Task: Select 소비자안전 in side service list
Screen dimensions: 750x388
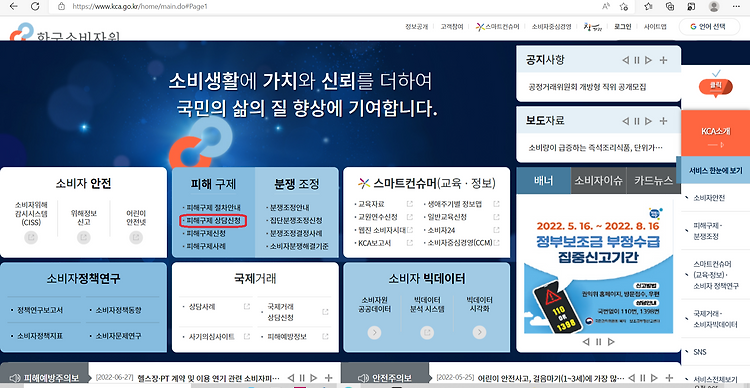Action: [x=709, y=198]
